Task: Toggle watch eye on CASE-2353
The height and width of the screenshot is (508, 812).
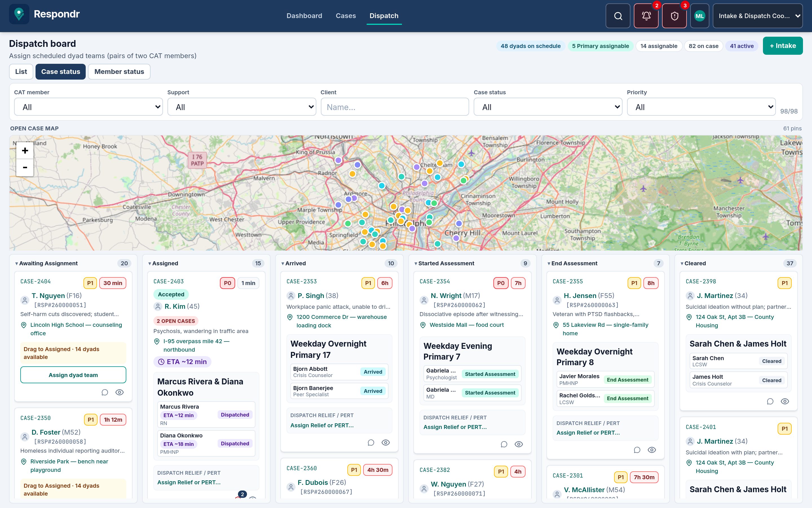Action: point(385,443)
